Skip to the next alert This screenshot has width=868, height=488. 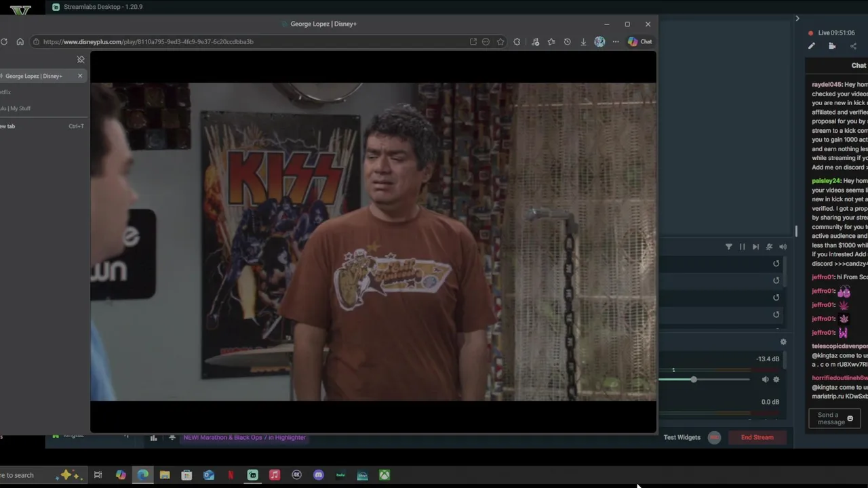coord(755,247)
